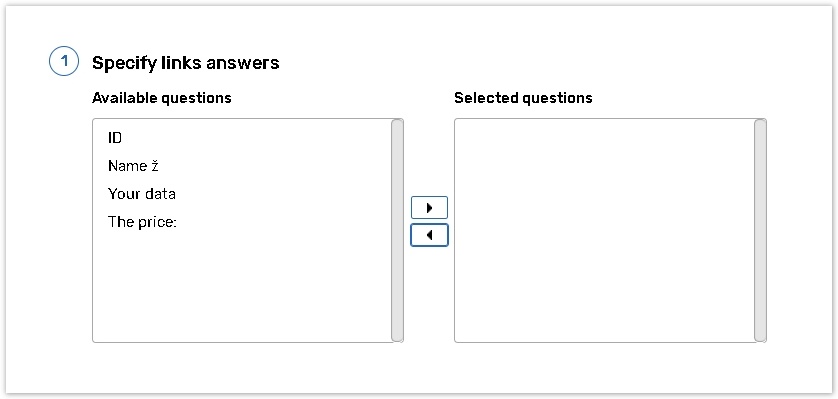Click the Selected questions label
The height and width of the screenshot is (399, 838).
(x=523, y=98)
